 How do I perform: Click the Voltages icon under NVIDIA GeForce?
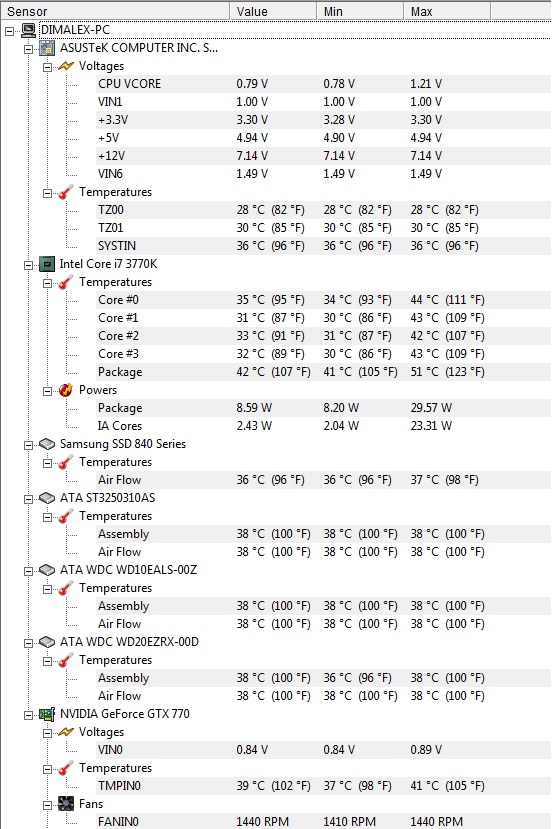coord(66,732)
